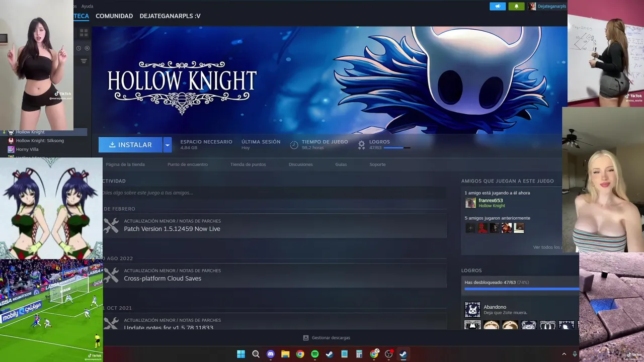The width and height of the screenshot is (644, 362).
Task: Click the LOGROS gear icon in the stats bar
Action: coord(361,145)
